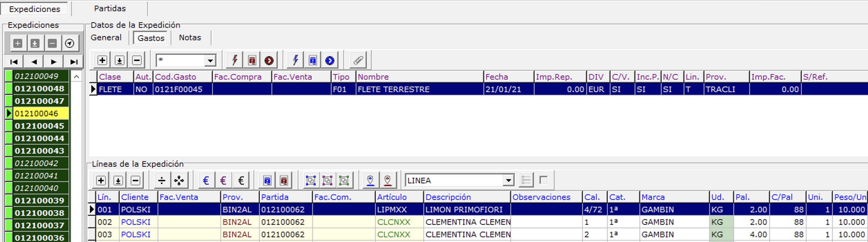This screenshot has width=868, height=242.
Task: Click the red circle arrow icon
Action: click(269, 60)
